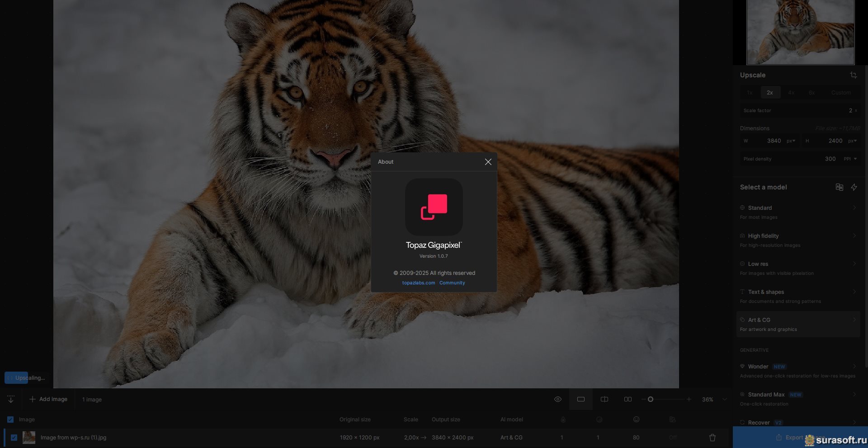
Task: Click the Add image button
Action: coord(48,400)
